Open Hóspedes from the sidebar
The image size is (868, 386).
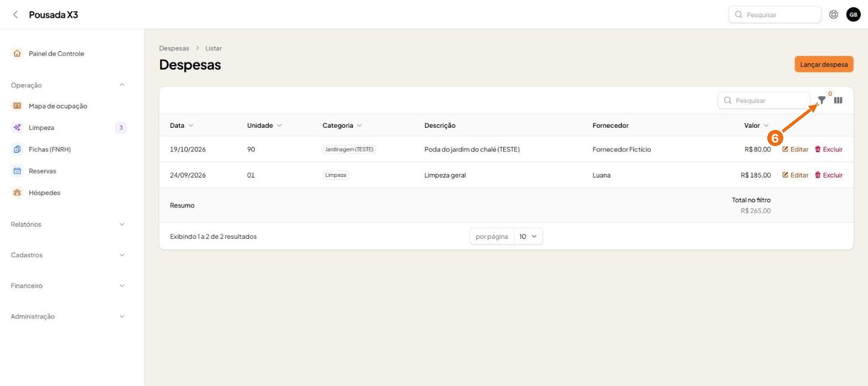coord(44,192)
